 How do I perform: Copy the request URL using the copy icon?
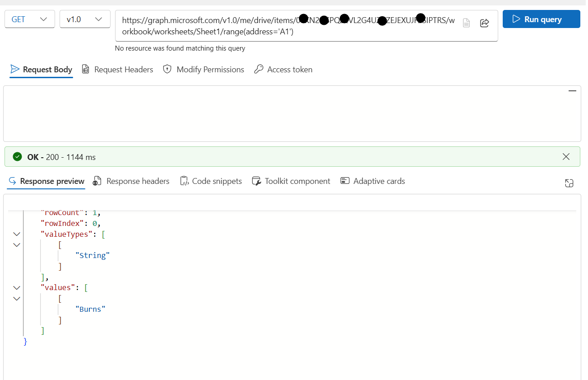pos(466,23)
